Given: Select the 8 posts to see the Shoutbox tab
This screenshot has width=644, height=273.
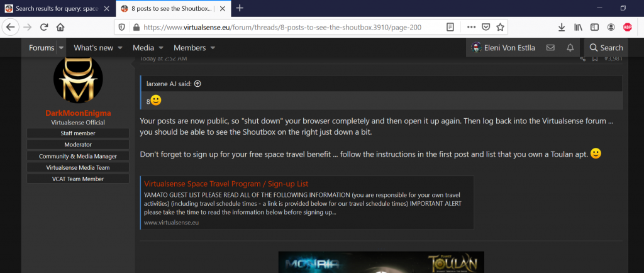Looking at the screenshot, I should 172,9.
